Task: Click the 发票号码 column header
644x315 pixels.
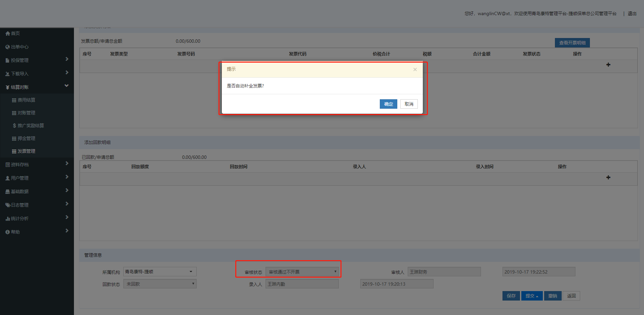Action: pyautogui.click(x=186, y=54)
